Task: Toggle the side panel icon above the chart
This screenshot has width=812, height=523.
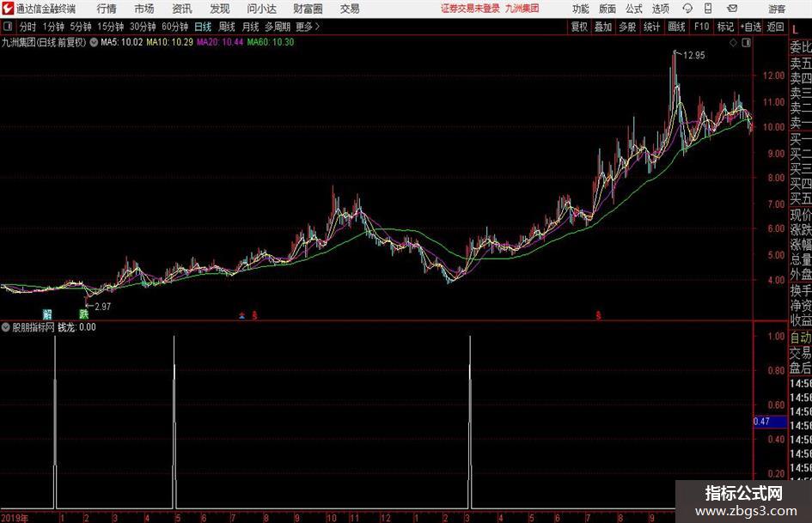Action: point(746,43)
